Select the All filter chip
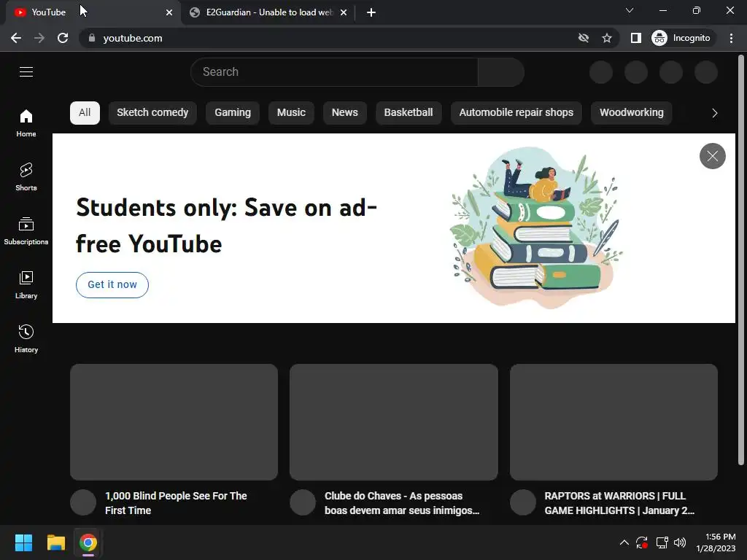747x560 pixels. click(x=85, y=113)
